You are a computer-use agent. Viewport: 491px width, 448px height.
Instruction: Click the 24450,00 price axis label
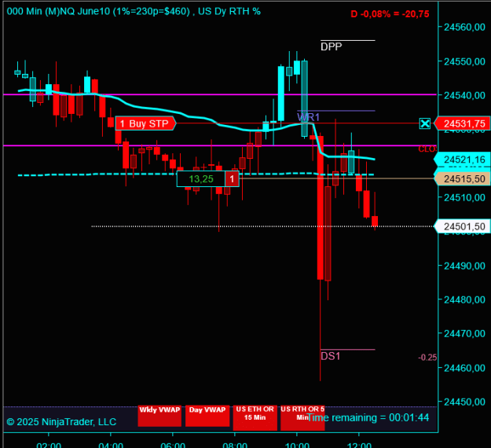(465, 402)
